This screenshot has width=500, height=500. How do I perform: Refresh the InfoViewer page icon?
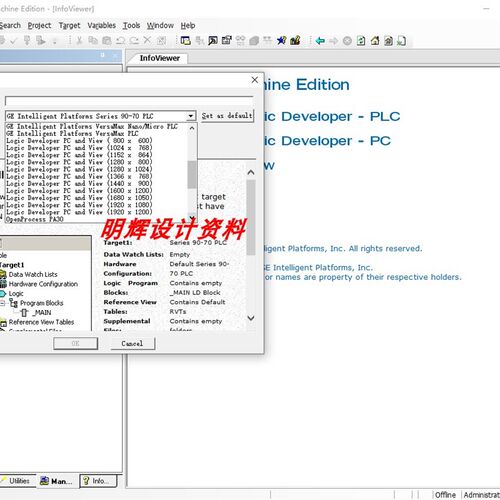(x=361, y=41)
